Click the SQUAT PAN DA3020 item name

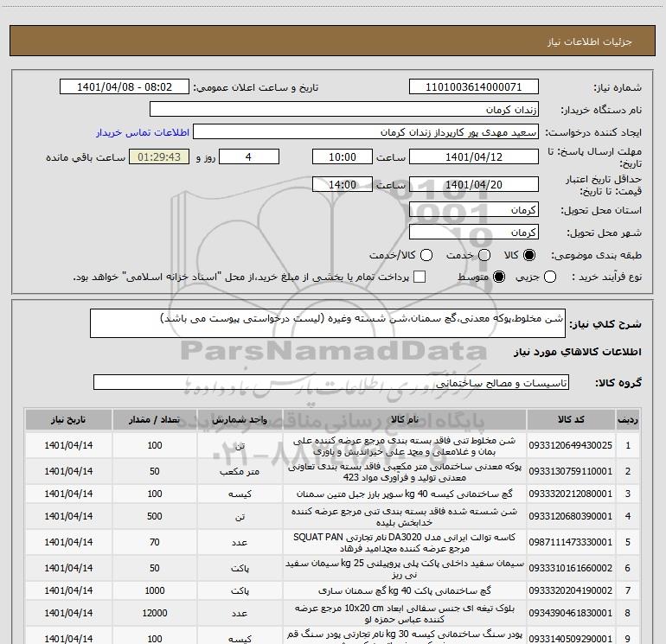[x=405, y=543]
